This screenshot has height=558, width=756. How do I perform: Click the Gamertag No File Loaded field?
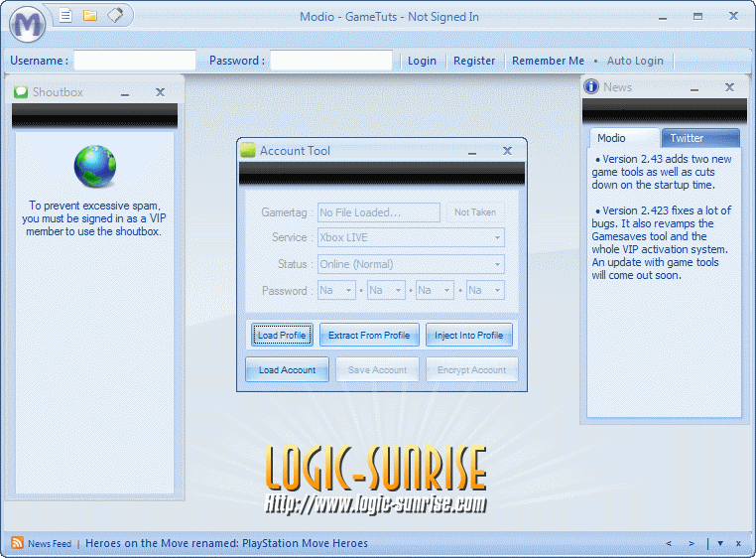click(378, 212)
